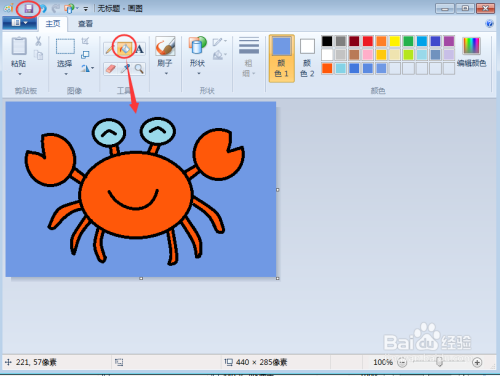This screenshot has height=376, width=500.
Task: Select the Pencil tool
Action: [109, 49]
